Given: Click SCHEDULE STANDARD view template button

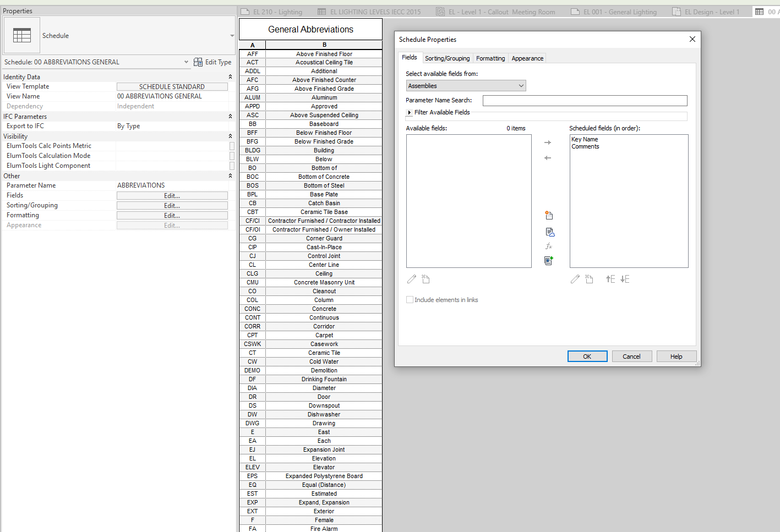Looking at the screenshot, I should [x=172, y=87].
